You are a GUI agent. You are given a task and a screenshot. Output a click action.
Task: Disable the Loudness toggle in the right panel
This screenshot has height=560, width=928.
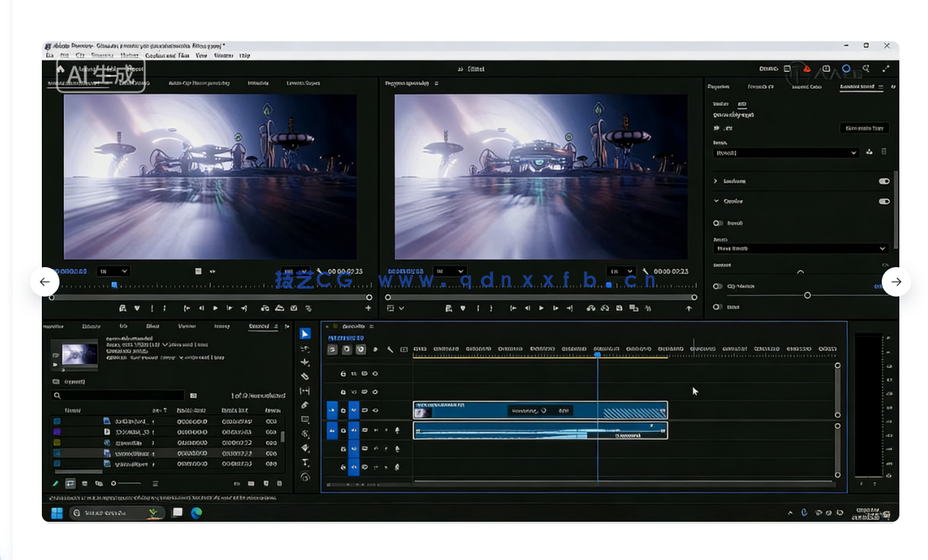[x=884, y=181]
